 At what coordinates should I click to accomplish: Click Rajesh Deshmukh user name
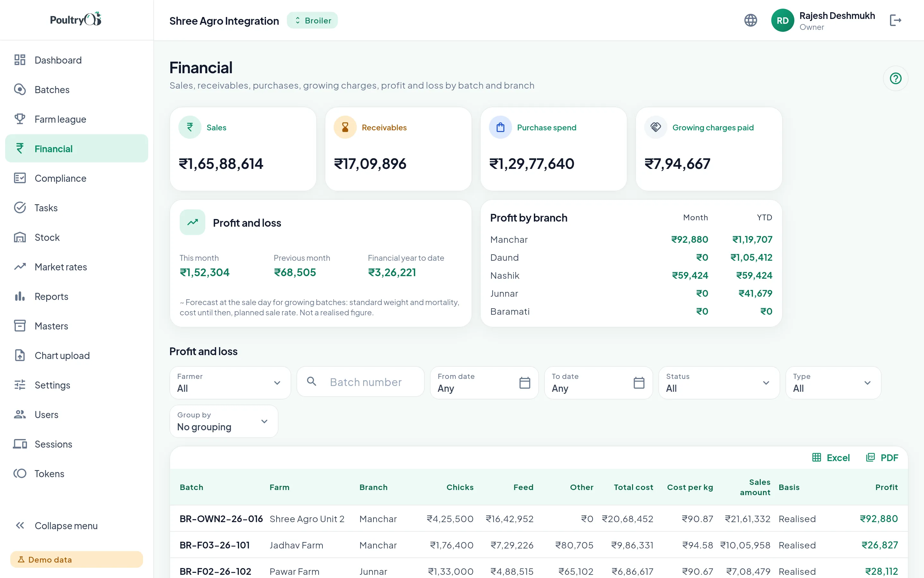coord(837,16)
